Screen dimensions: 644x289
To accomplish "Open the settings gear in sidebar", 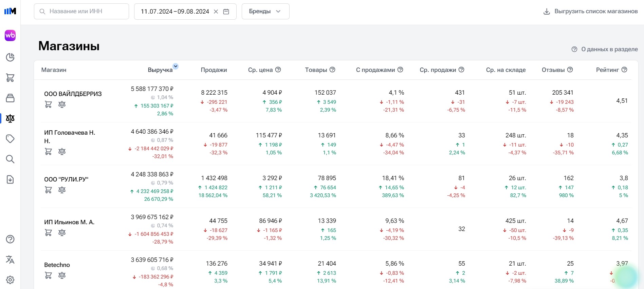I will coord(10,280).
